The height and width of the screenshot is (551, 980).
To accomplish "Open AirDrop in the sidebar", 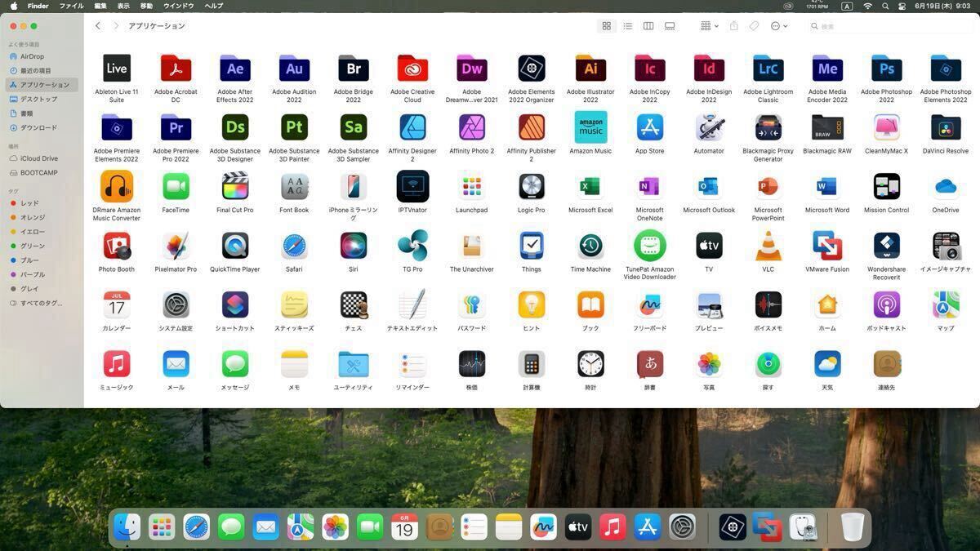I will (x=42, y=56).
